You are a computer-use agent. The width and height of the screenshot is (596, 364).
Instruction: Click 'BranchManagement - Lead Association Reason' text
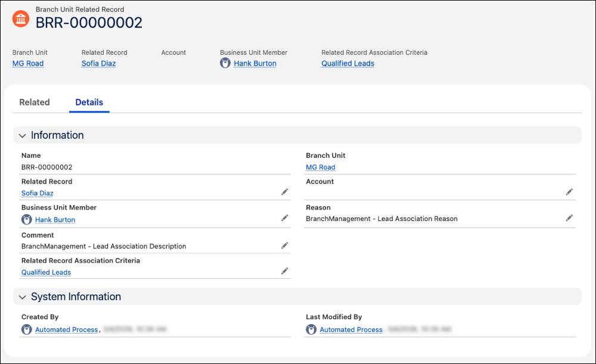pos(381,219)
